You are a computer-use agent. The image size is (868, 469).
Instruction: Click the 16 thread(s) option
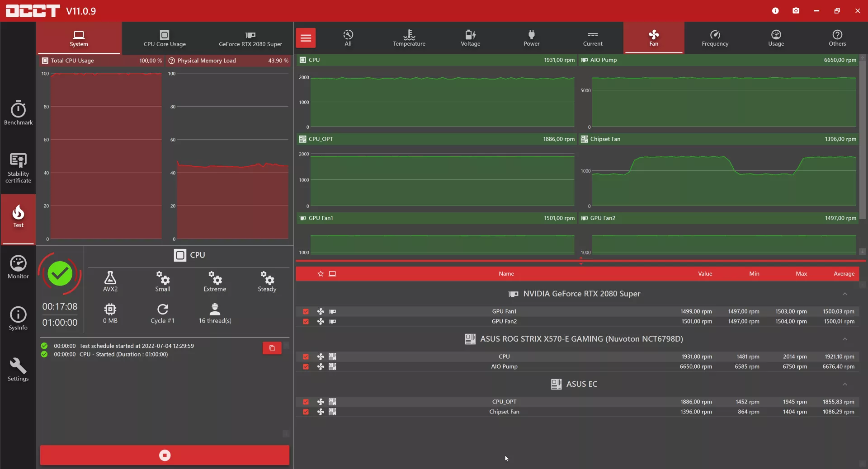pos(215,314)
